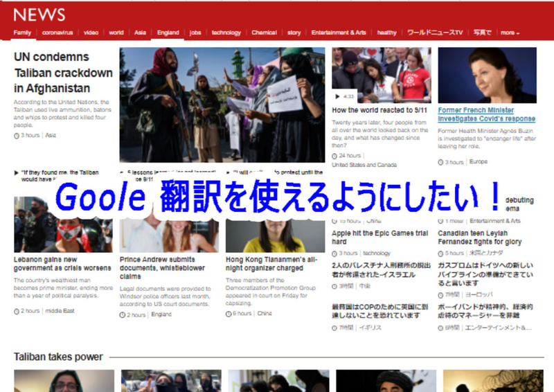Click the 'Asia' tag under the UN headline
This screenshot has height=392, width=554.
[x=51, y=135]
